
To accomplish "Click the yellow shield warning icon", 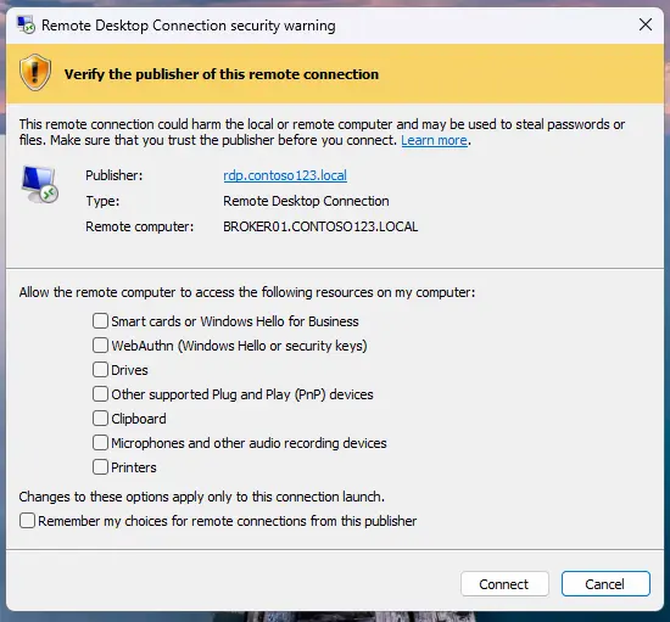I will point(35,73).
